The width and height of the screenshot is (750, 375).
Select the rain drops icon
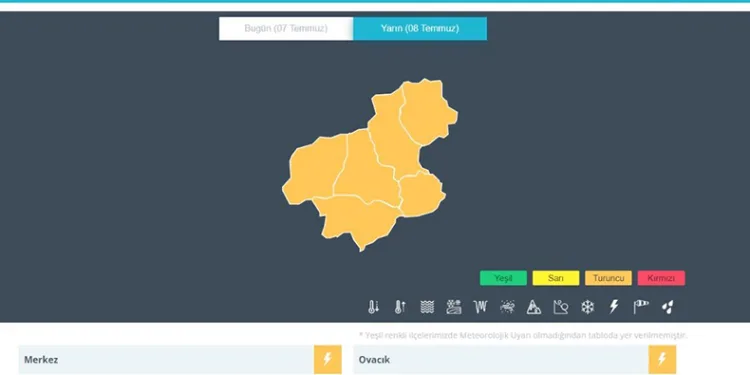pos(668,307)
